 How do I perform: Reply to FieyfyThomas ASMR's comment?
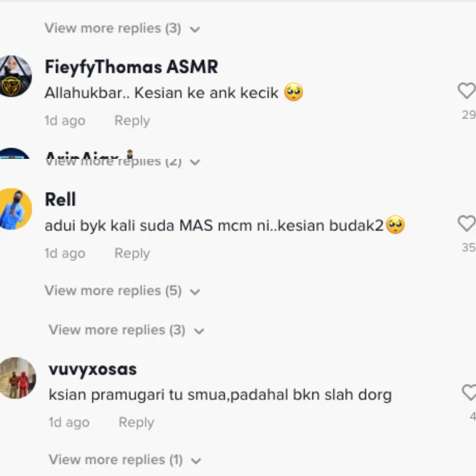pyautogui.click(x=132, y=121)
